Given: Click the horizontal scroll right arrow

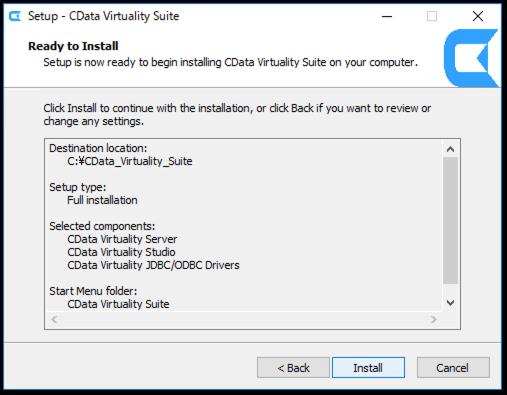Looking at the screenshot, I should [434, 319].
